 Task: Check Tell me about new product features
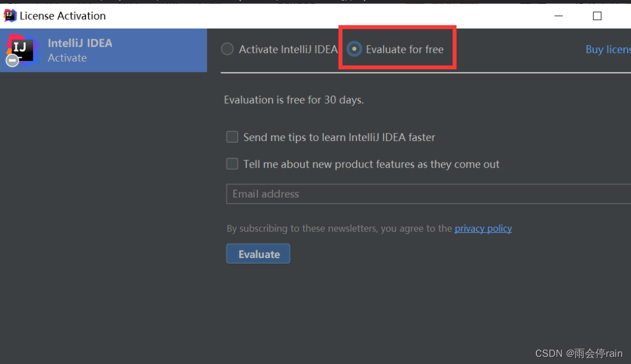click(232, 164)
